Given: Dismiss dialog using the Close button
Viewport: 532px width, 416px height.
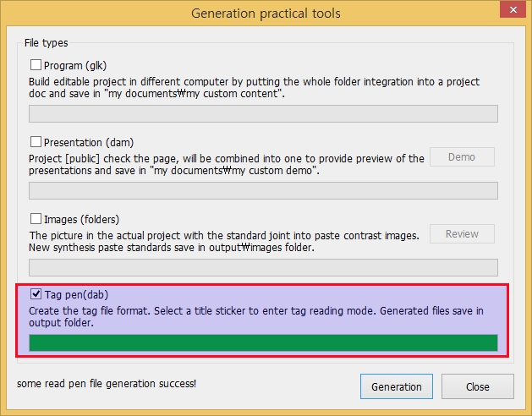Looking at the screenshot, I should pyautogui.click(x=477, y=386).
